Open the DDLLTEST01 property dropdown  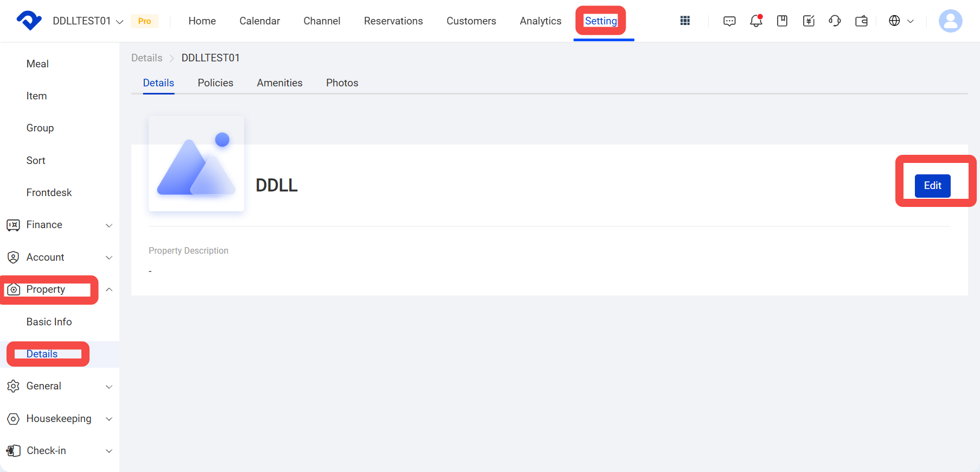pyautogui.click(x=88, y=21)
